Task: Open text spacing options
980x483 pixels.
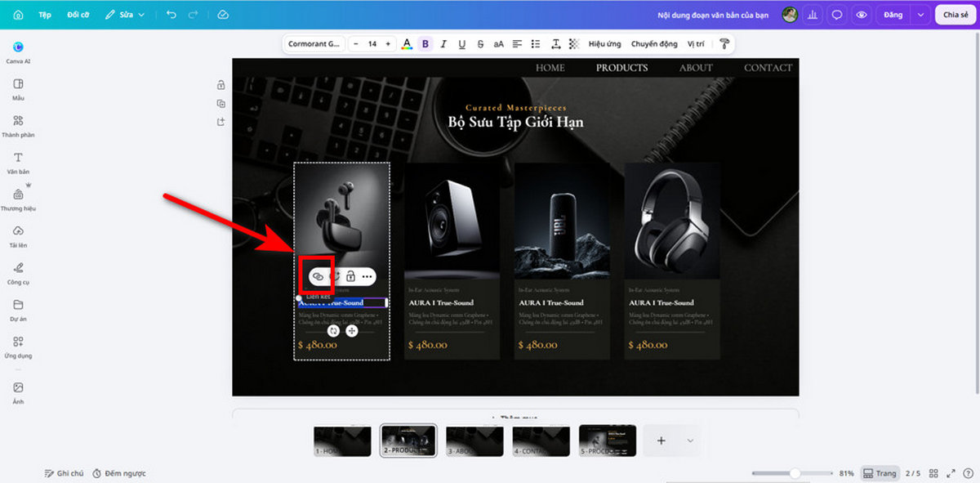Action: [x=555, y=44]
